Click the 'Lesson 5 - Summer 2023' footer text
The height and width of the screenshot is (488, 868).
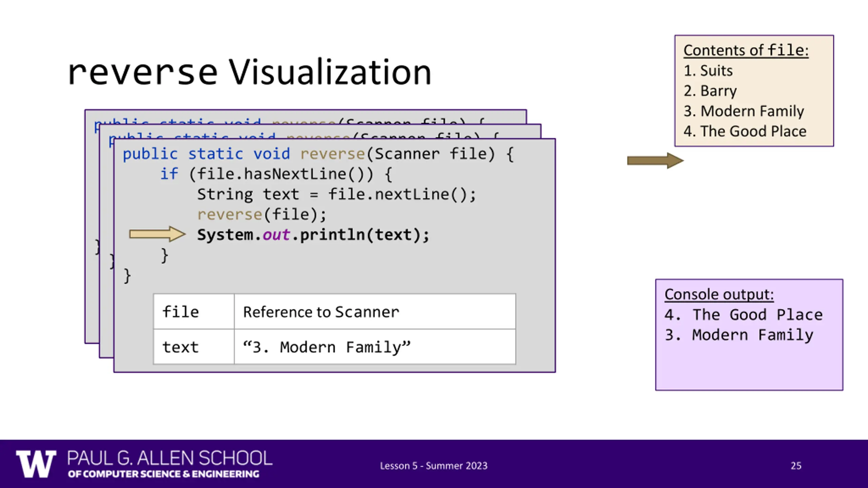tap(434, 466)
